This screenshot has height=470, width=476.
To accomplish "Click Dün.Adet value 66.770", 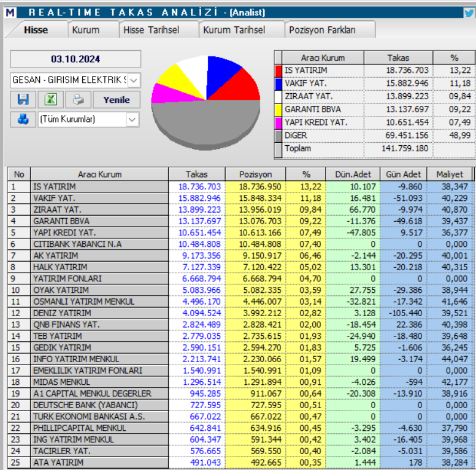I will [x=362, y=210].
